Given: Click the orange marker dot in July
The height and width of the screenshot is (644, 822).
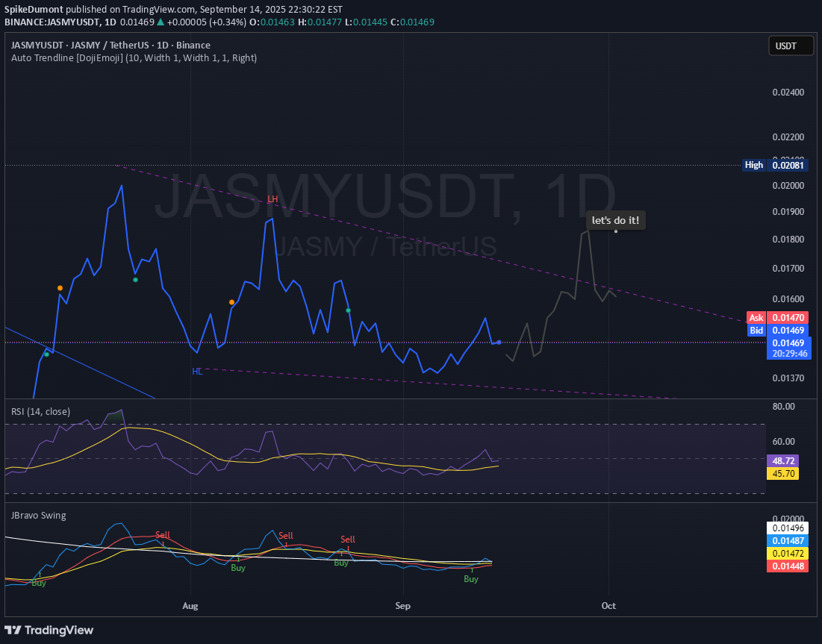Looking at the screenshot, I should click(x=60, y=288).
